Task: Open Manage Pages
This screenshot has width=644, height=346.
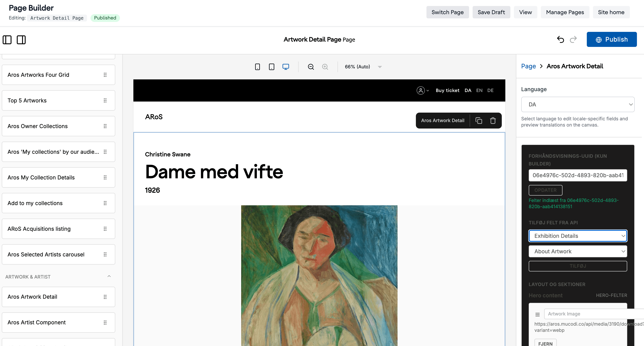Action: coord(565,12)
